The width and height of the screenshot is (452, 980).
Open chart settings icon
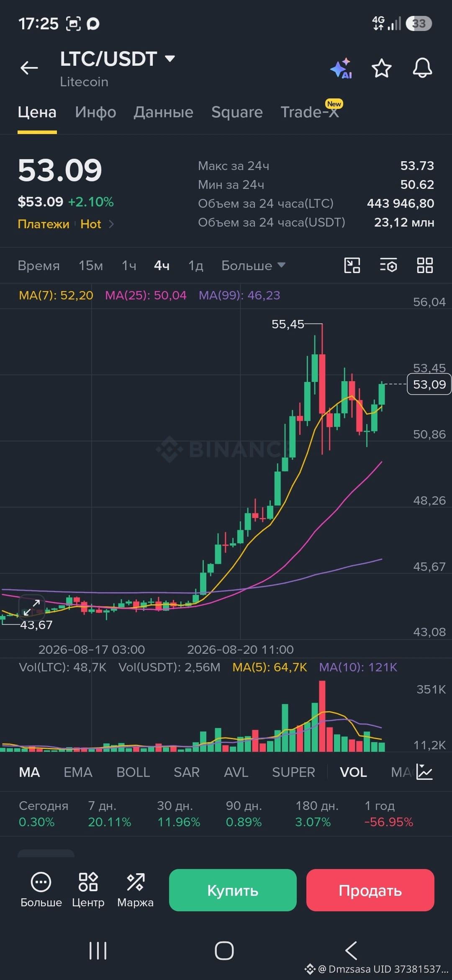(388, 265)
